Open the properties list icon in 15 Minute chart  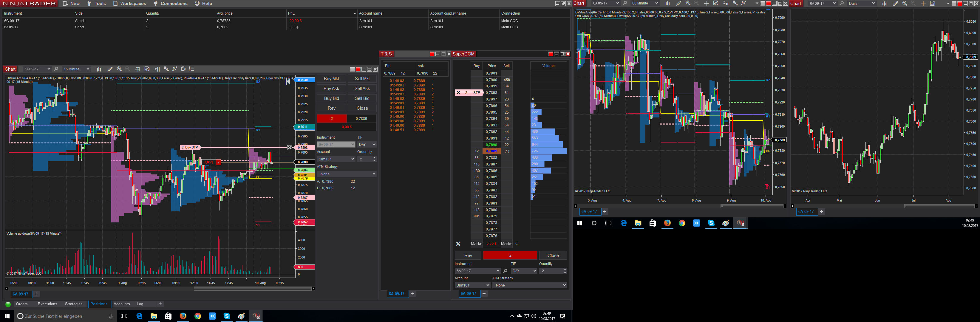(192, 69)
